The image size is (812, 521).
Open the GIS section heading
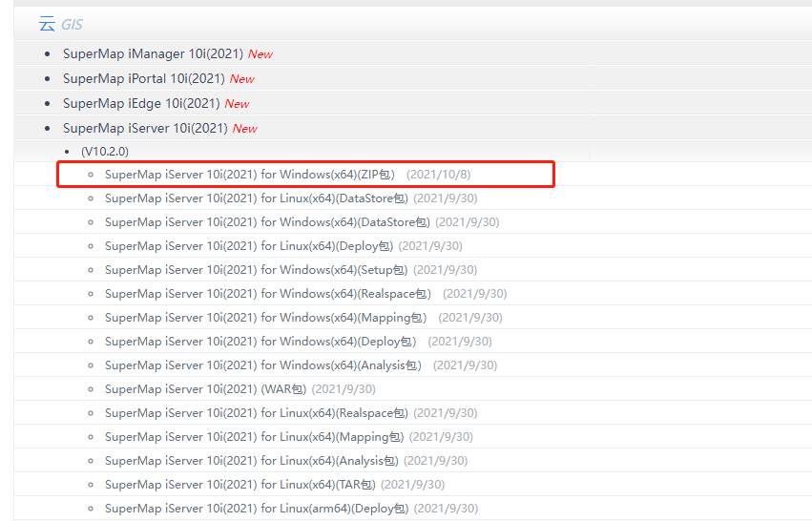[x=72, y=25]
